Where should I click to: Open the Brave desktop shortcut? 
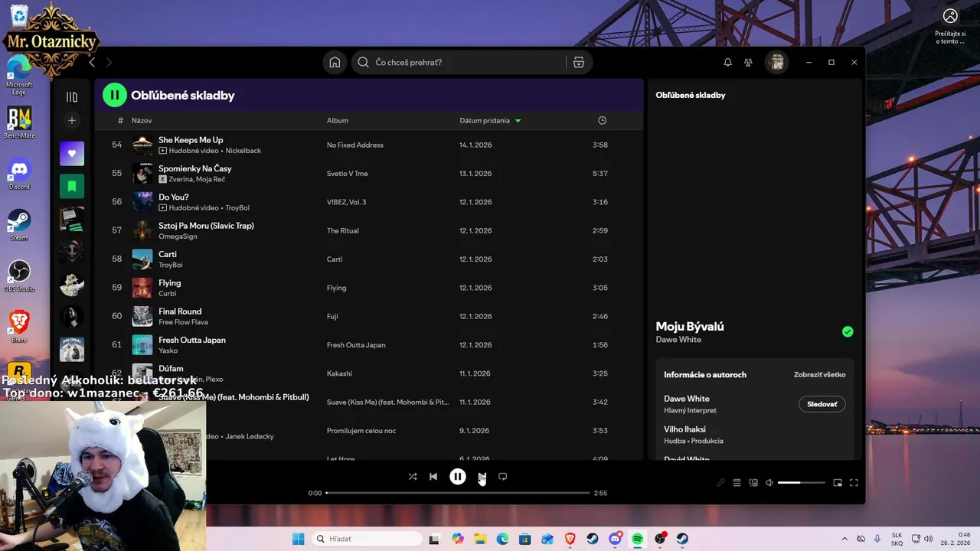(19, 327)
